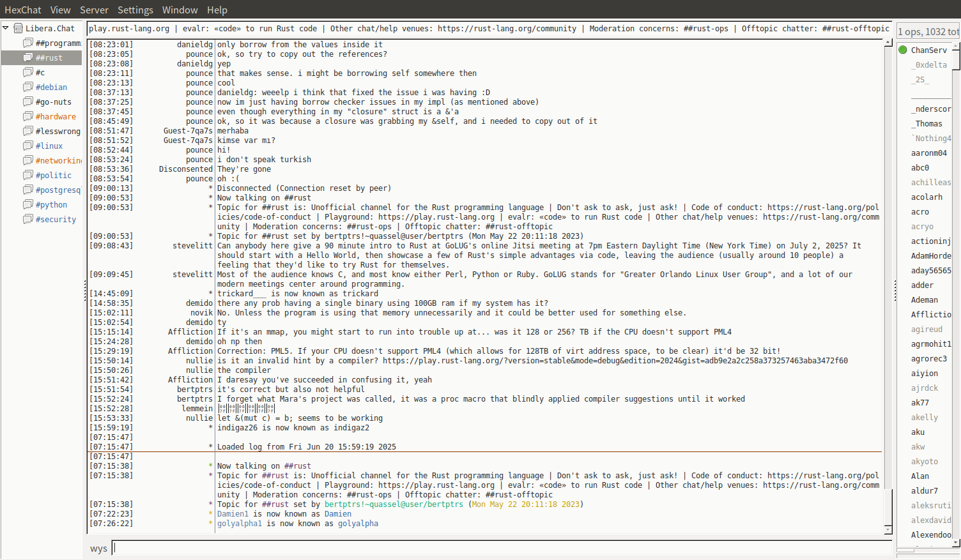The height and width of the screenshot is (560, 961).
Task: Click the chat scrollbar down arrow
Action: pos(888,530)
